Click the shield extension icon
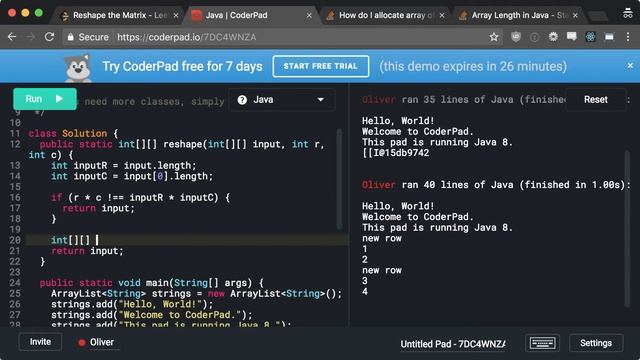Screen dimensions: 640x360 point(516,37)
